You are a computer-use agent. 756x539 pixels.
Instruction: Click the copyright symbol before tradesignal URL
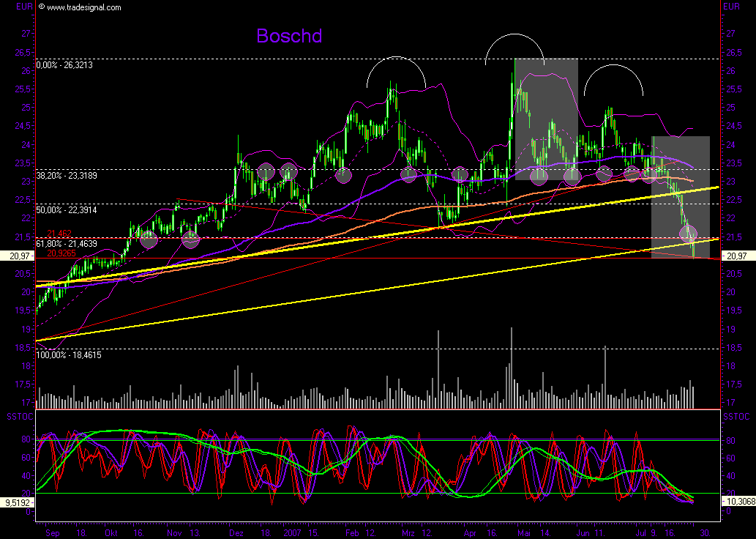(40, 7)
